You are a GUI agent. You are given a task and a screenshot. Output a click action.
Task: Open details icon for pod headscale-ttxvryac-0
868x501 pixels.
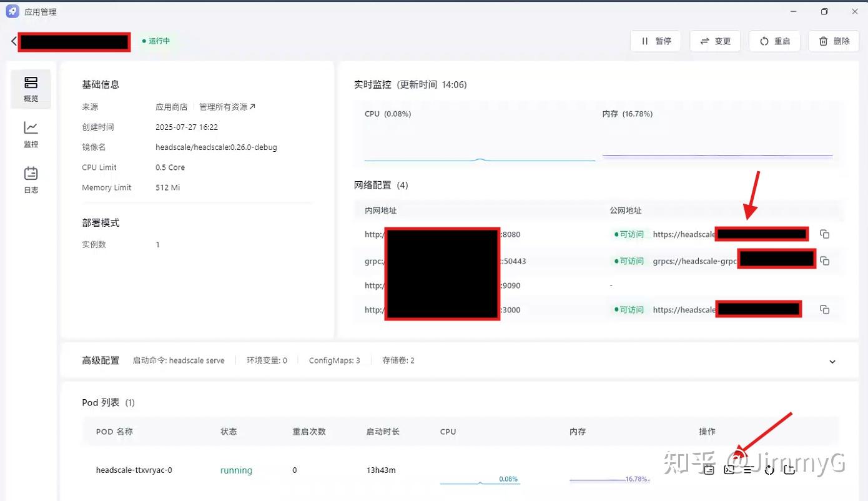709,469
